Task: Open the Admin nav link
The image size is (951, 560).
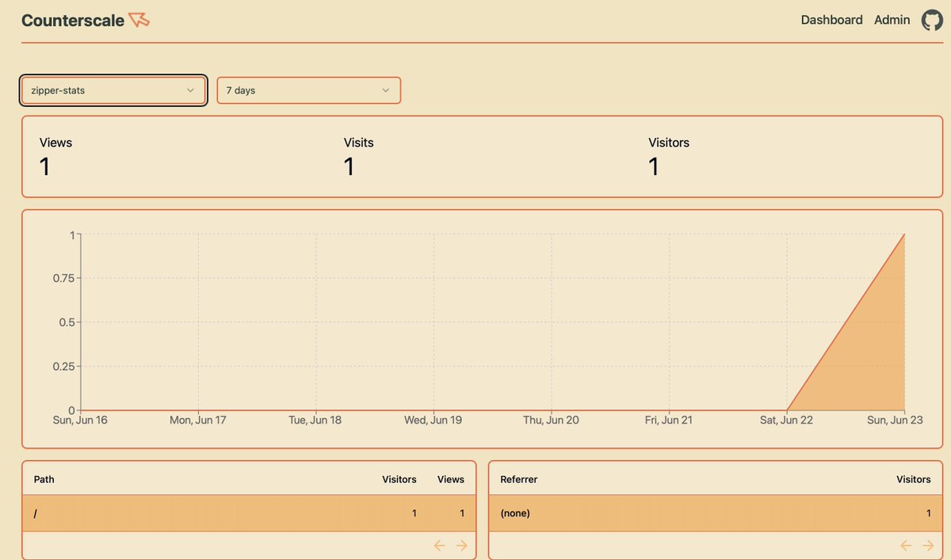Action: 892,21
